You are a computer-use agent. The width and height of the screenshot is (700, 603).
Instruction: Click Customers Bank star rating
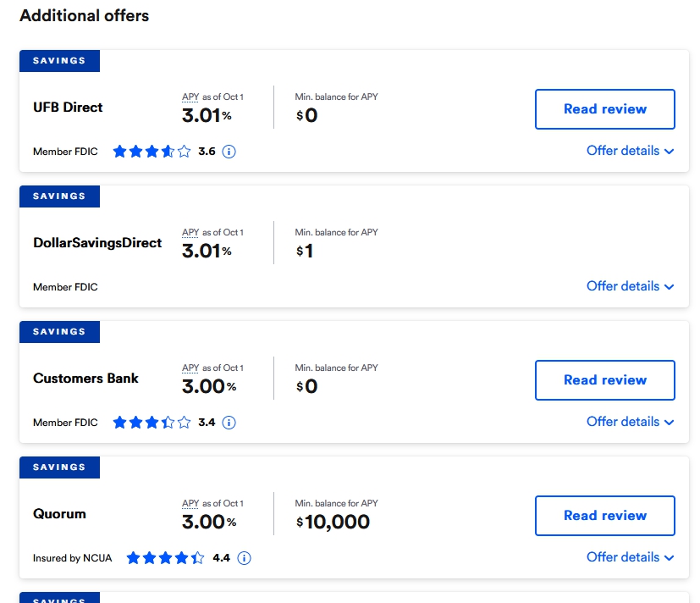pos(152,423)
